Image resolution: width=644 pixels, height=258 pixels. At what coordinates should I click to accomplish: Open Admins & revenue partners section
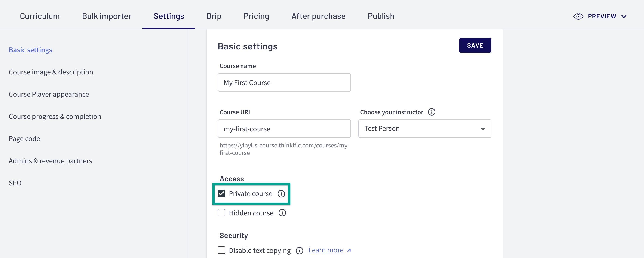(50, 161)
